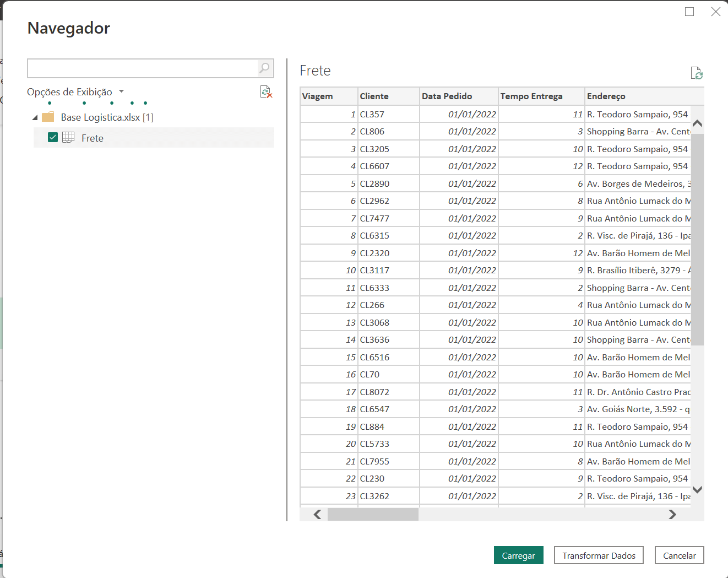Click the horizontal scrollbar right arrow
Screen dimensions: 728x578
tap(672, 514)
